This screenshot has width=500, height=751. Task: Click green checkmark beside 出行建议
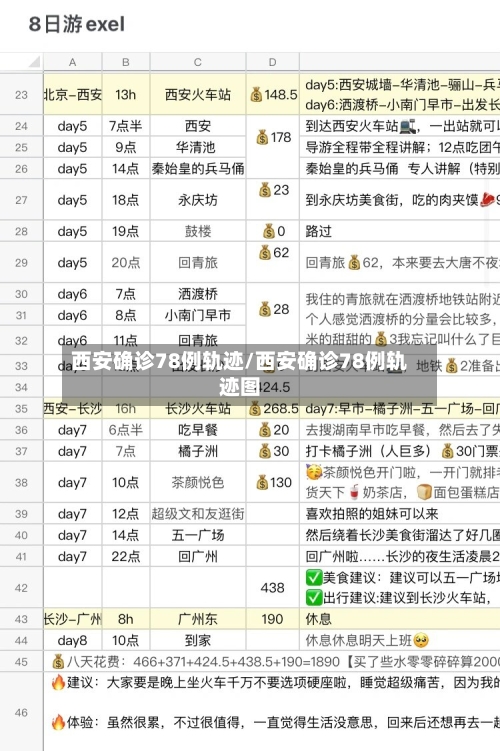tap(314, 597)
